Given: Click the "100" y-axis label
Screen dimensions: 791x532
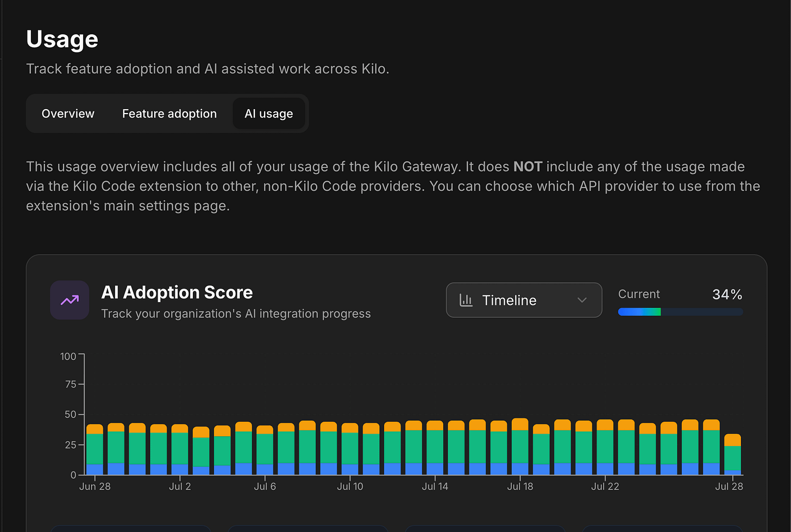Looking at the screenshot, I should point(68,356).
